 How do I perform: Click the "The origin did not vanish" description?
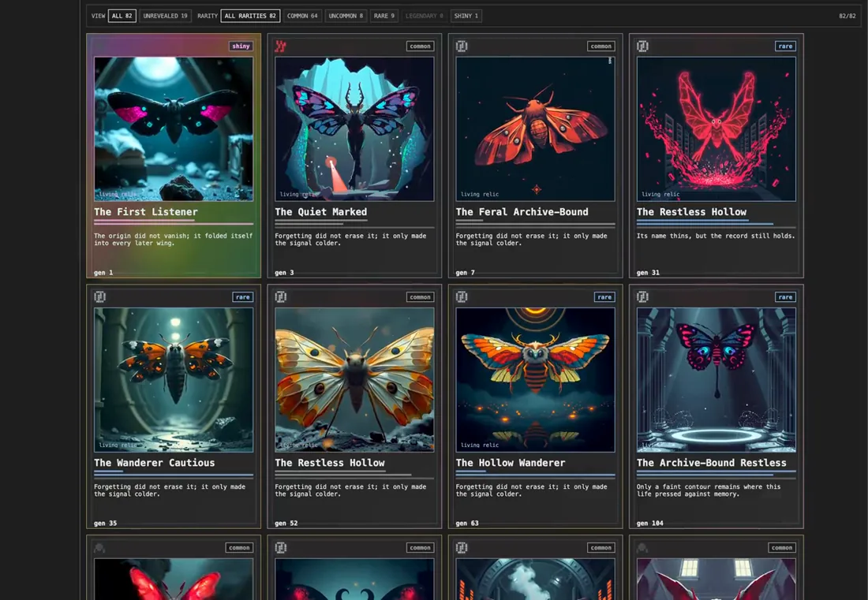[x=174, y=240]
